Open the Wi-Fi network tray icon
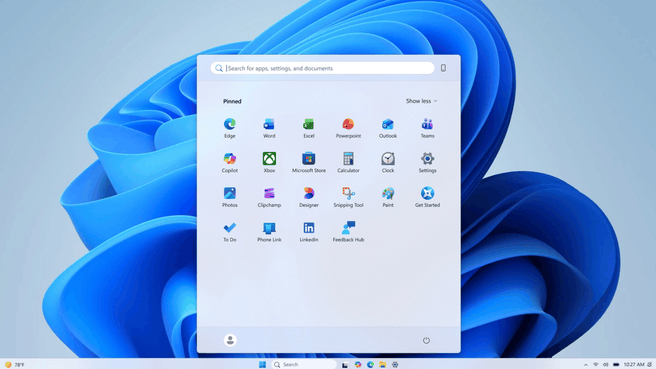Screen dimensions: 656x369 (596, 365)
